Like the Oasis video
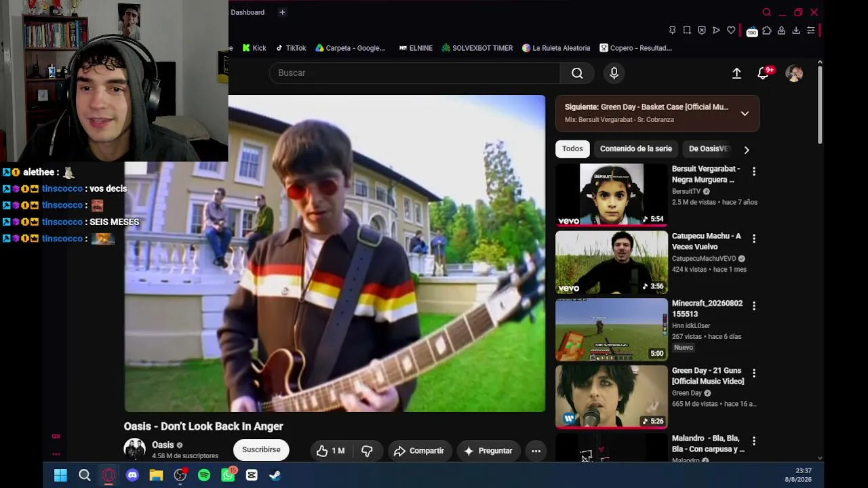This screenshot has height=488, width=868. click(x=330, y=451)
